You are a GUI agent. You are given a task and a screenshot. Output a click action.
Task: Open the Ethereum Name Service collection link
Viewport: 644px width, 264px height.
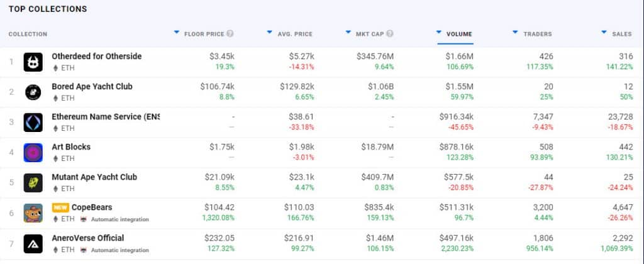click(106, 117)
